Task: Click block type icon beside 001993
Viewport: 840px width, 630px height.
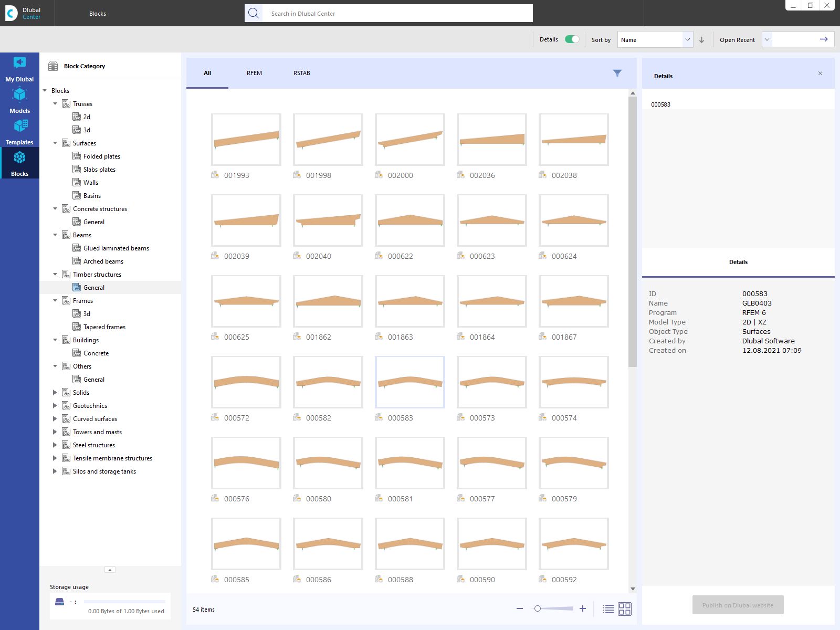Action: pos(215,175)
